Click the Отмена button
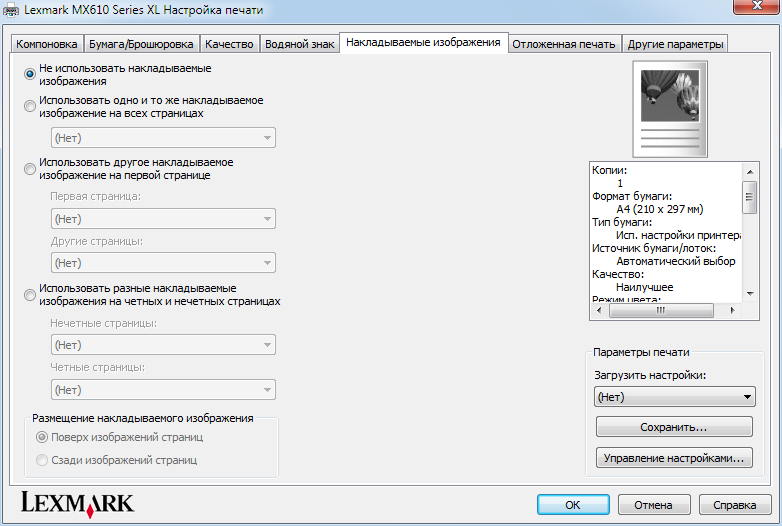Image resolution: width=782 pixels, height=526 pixels. [654, 505]
